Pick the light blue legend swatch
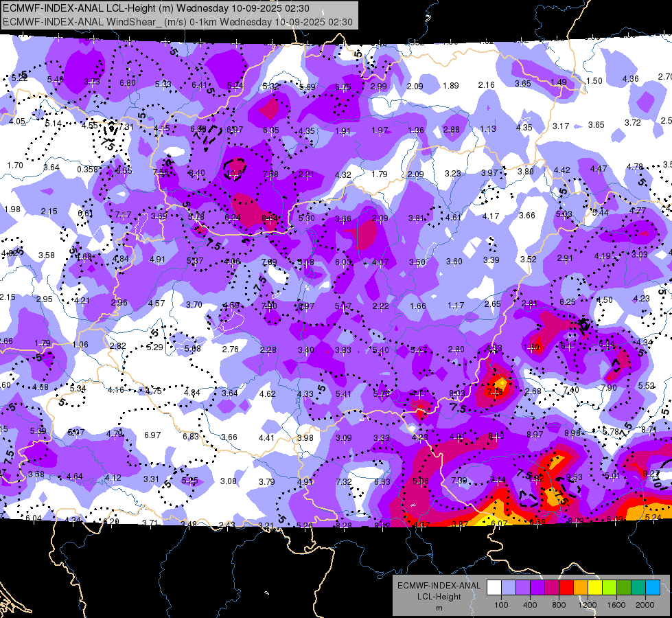The width and height of the screenshot is (672, 618). coord(653,588)
